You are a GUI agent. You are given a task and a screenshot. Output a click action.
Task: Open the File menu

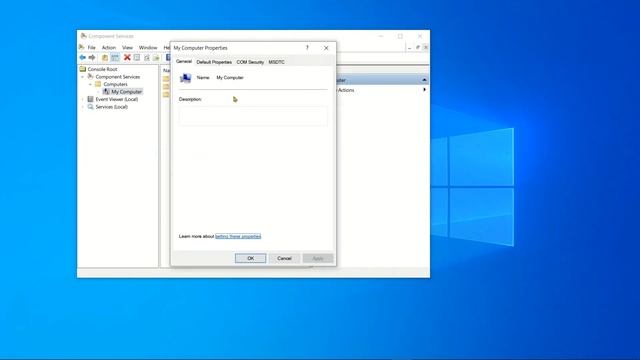(x=91, y=48)
